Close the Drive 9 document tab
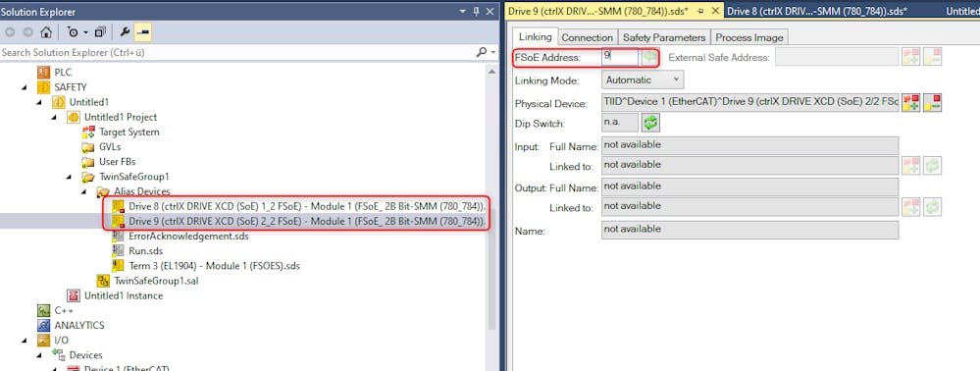The height and width of the screenshot is (371, 980). click(x=715, y=11)
